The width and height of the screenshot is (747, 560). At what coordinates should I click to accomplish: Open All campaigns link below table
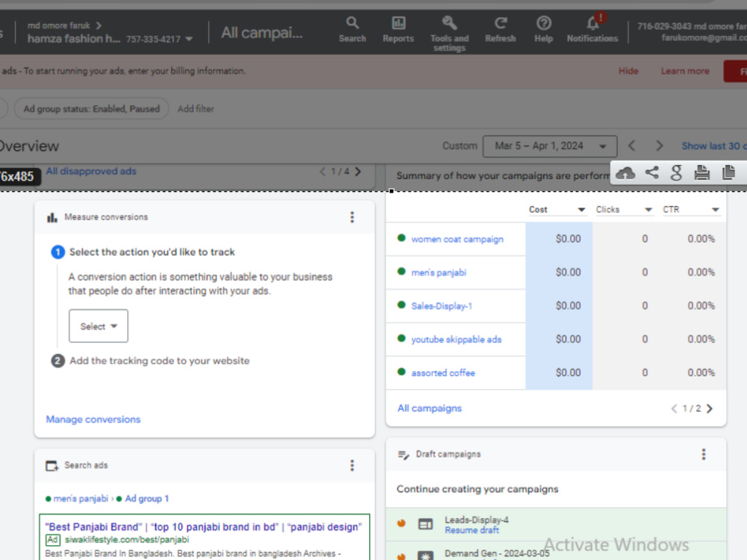(430, 408)
